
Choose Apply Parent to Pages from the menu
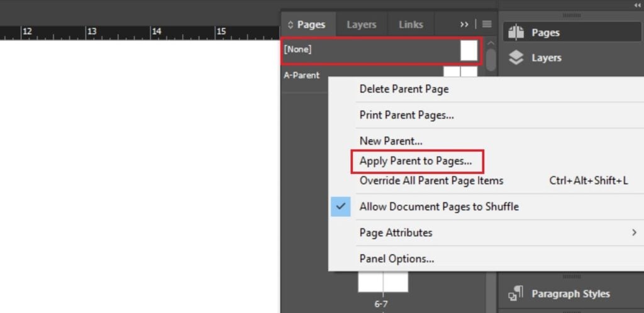pyautogui.click(x=415, y=161)
